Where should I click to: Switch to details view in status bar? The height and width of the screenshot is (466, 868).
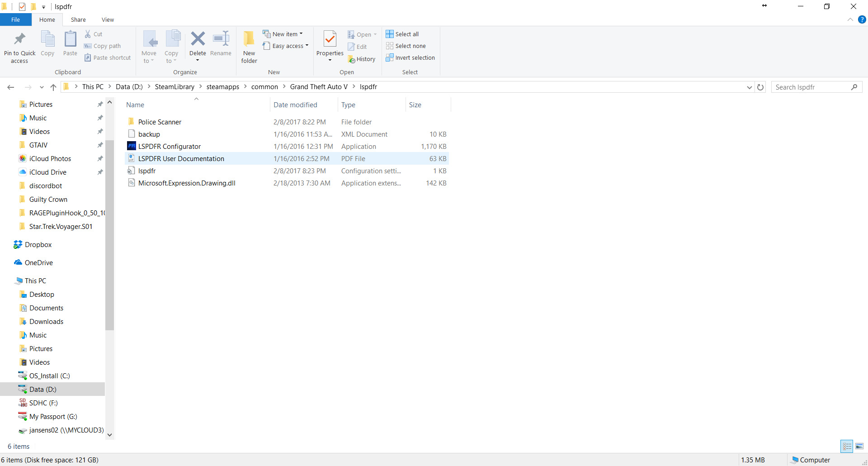tap(847, 447)
